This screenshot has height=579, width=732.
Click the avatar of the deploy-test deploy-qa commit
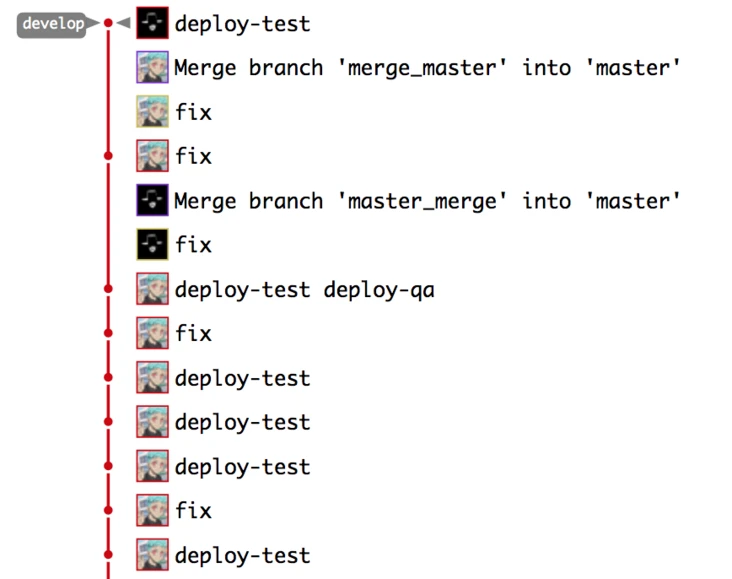(x=152, y=290)
